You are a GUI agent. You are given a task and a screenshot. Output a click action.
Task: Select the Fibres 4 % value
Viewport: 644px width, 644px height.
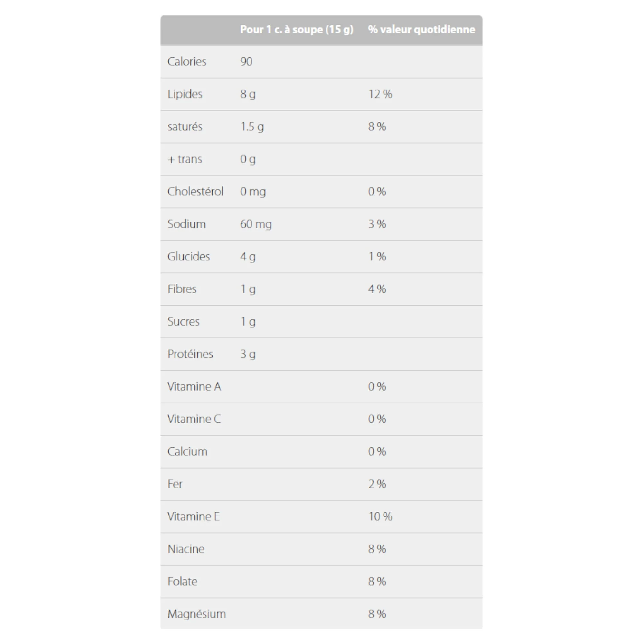377,289
